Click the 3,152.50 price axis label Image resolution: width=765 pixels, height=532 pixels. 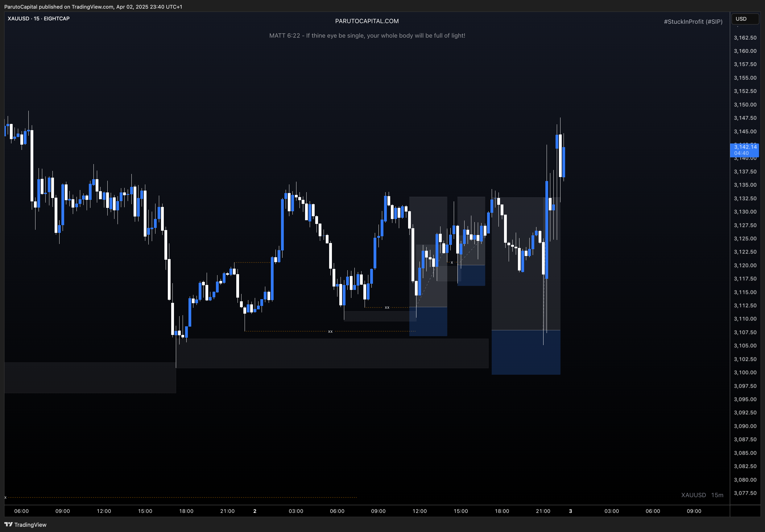pyautogui.click(x=745, y=91)
